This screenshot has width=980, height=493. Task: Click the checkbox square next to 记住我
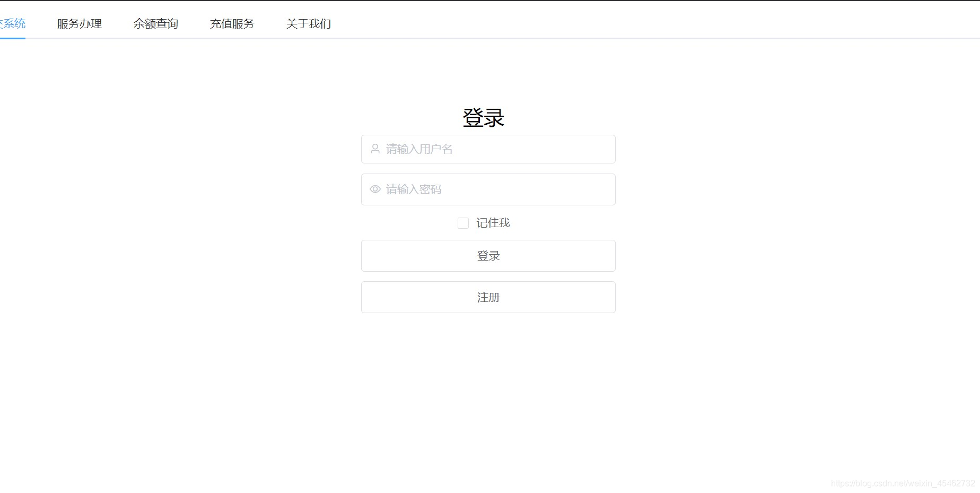click(463, 223)
